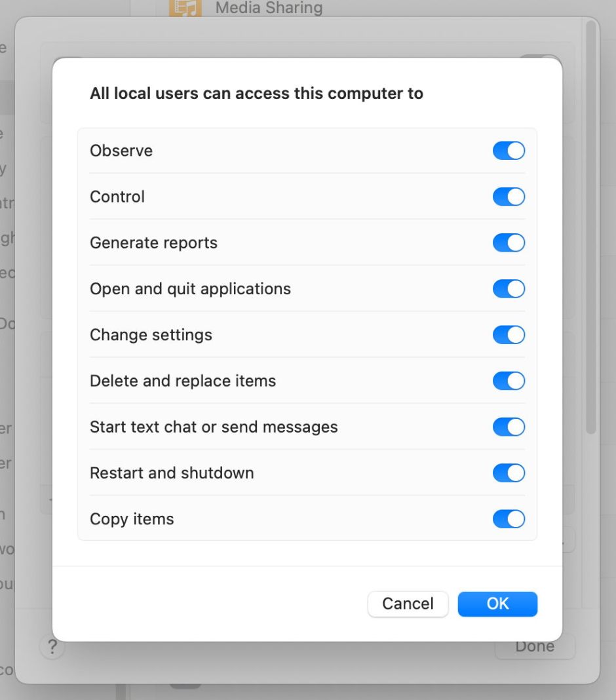Confirm permissions with the OK button
This screenshot has width=616, height=700.
tap(497, 604)
